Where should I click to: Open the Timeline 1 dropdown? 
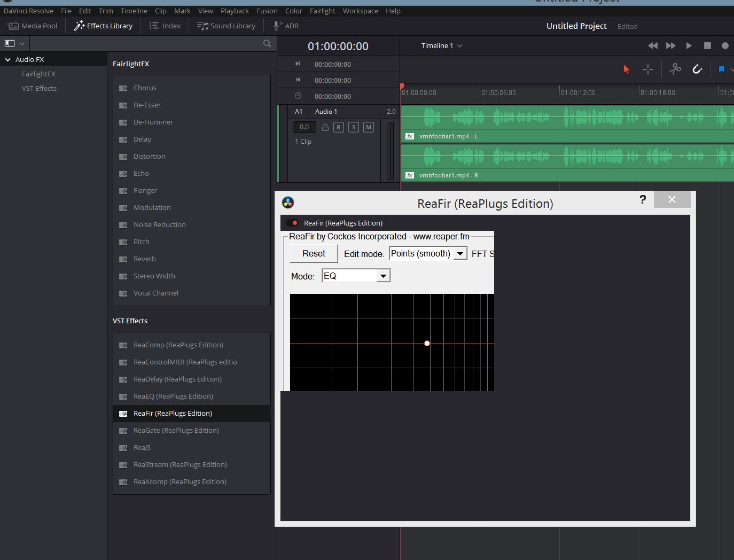click(442, 45)
